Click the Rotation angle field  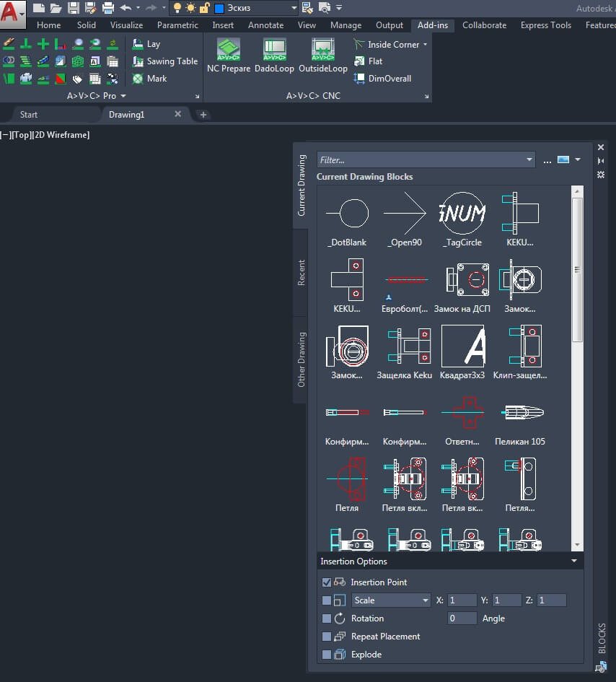tap(462, 618)
